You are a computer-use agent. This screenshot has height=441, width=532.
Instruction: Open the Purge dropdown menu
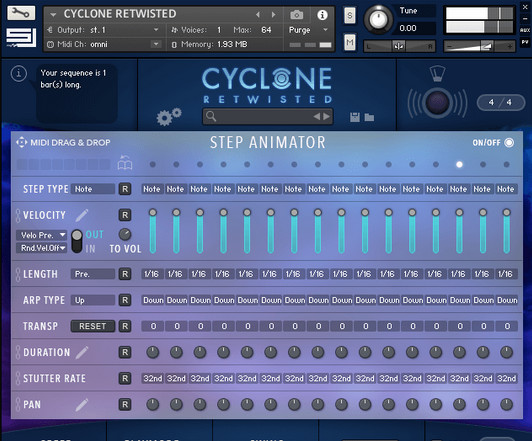308,30
